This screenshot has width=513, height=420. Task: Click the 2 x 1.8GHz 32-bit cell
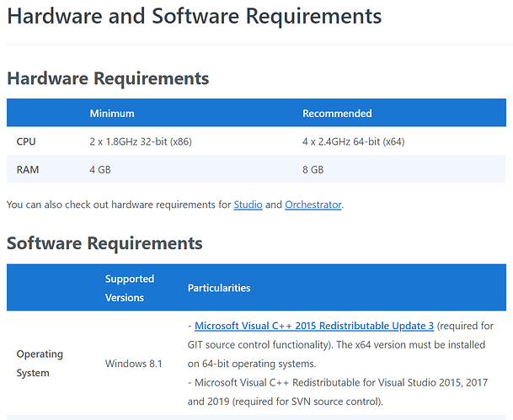pyautogui.click(x=141, y=141)
